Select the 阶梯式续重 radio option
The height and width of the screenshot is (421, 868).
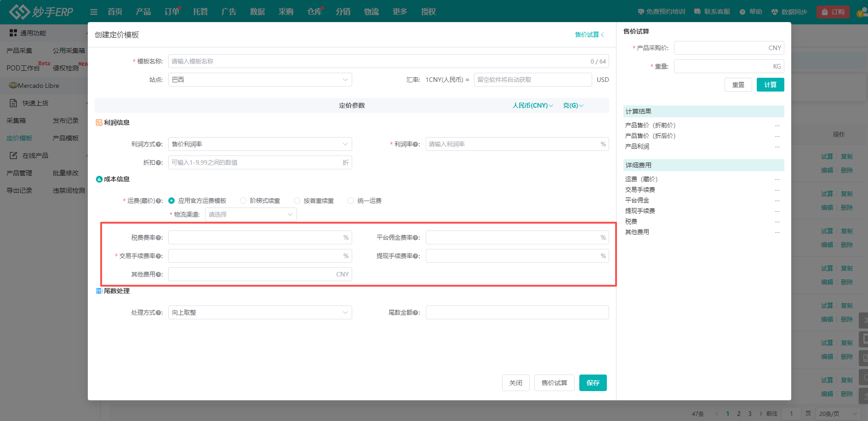(243, 201)
